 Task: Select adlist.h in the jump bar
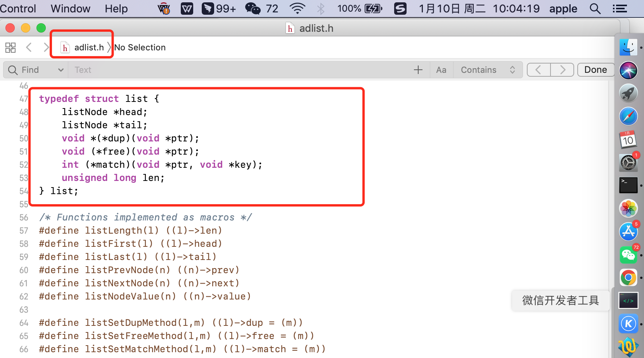click(x=83, y=48)
